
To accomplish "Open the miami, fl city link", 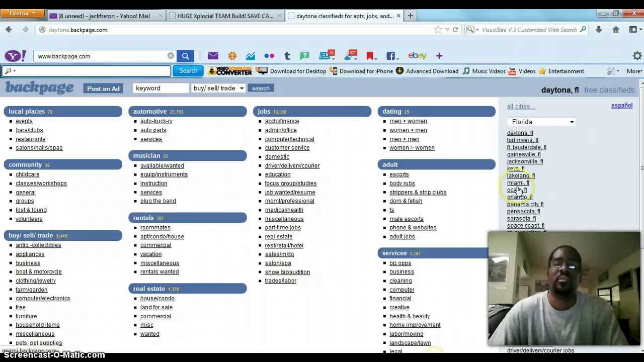I will point(518,183).
